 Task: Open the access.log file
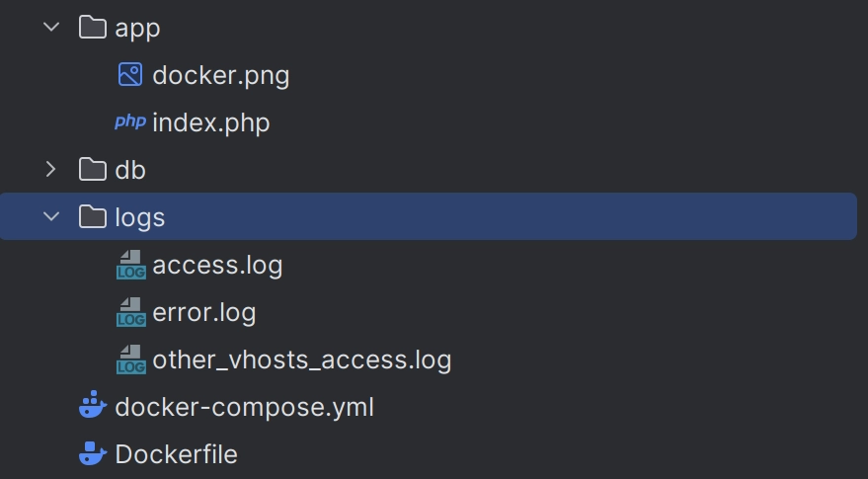tap(217, 266)
